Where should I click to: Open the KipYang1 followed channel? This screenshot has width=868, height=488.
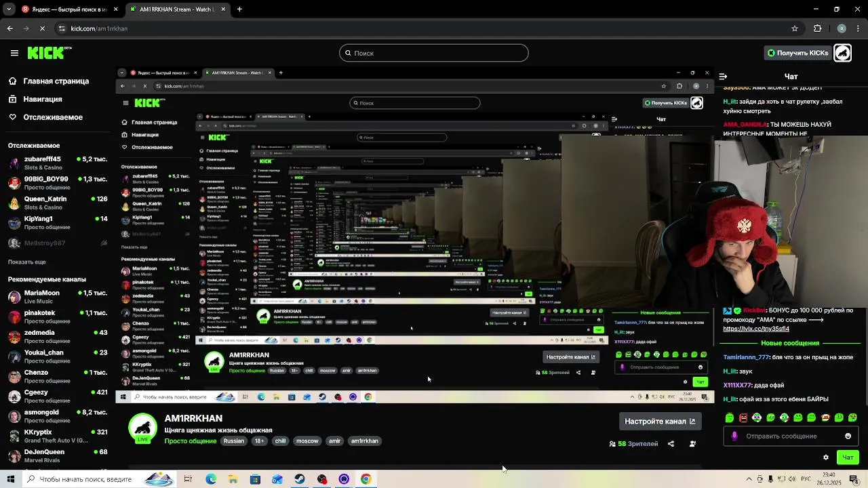[57, 222]
